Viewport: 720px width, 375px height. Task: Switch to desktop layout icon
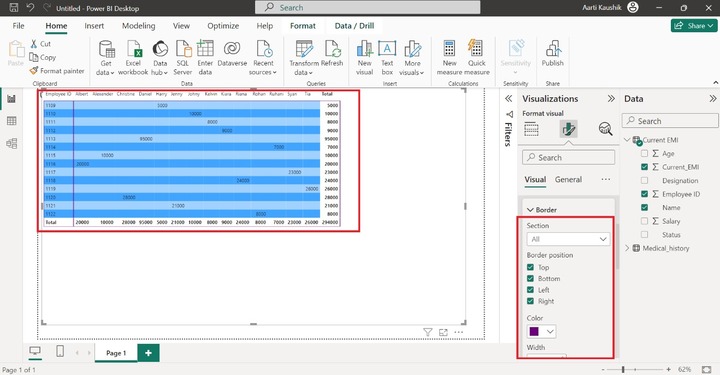click(x=35, y=352)
